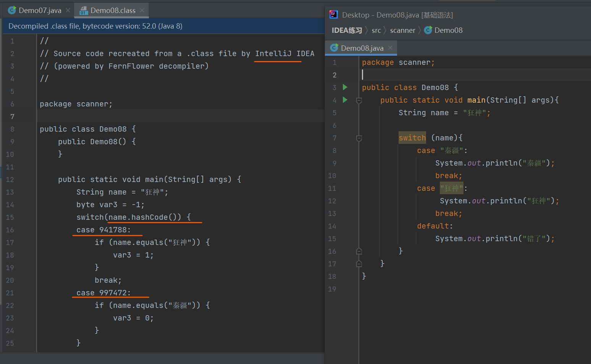Click the window title 'Desktop - Demo08.java'

[397, 15]
